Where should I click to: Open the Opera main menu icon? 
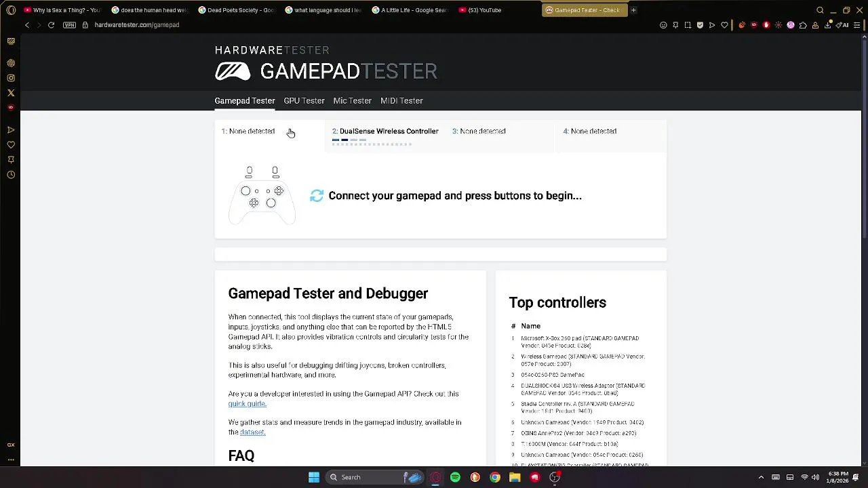click(x=11, y=10)
